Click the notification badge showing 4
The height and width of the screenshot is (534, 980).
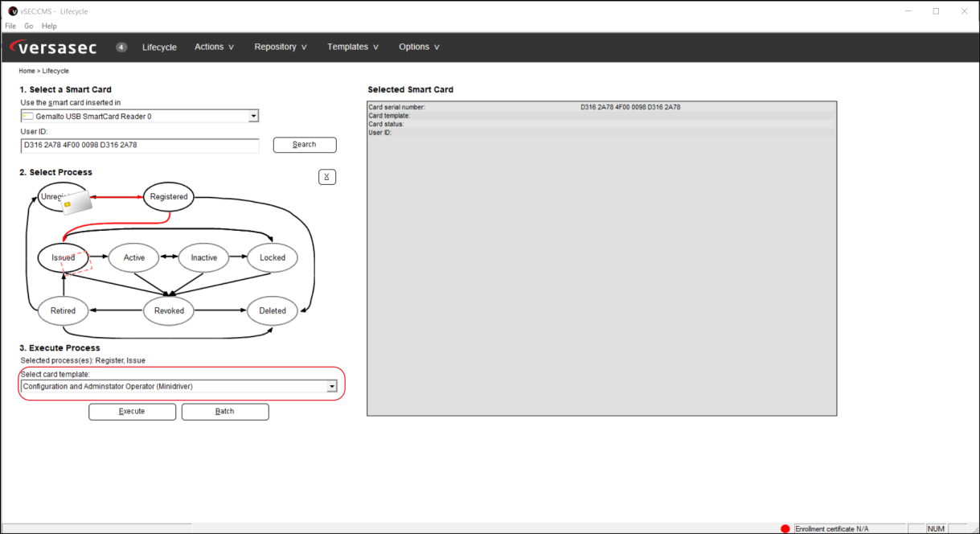[121, 47]
